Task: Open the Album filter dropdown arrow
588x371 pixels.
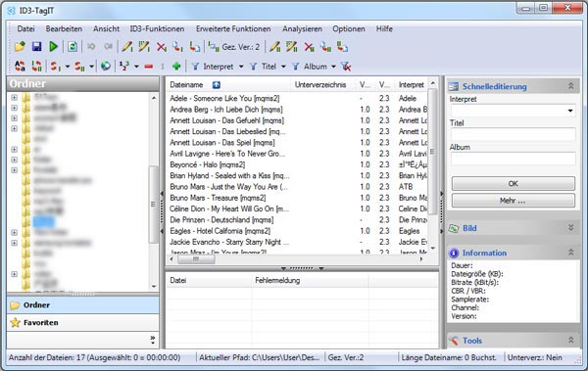Action: pyautogui.click(x=333, y=67)
